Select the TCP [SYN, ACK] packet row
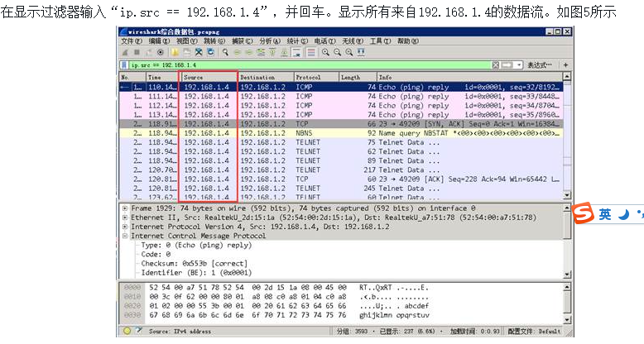Viewport: 644px width, 344px height. [x=341, y=123]
